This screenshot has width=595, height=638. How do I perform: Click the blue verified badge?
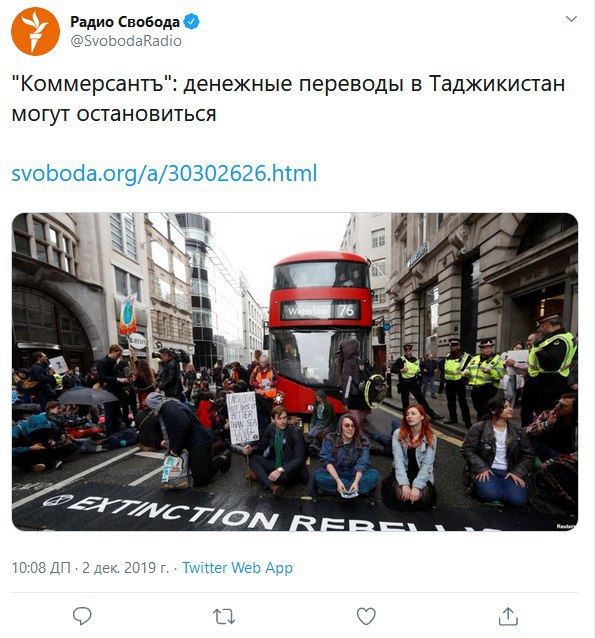pos(191,22)
